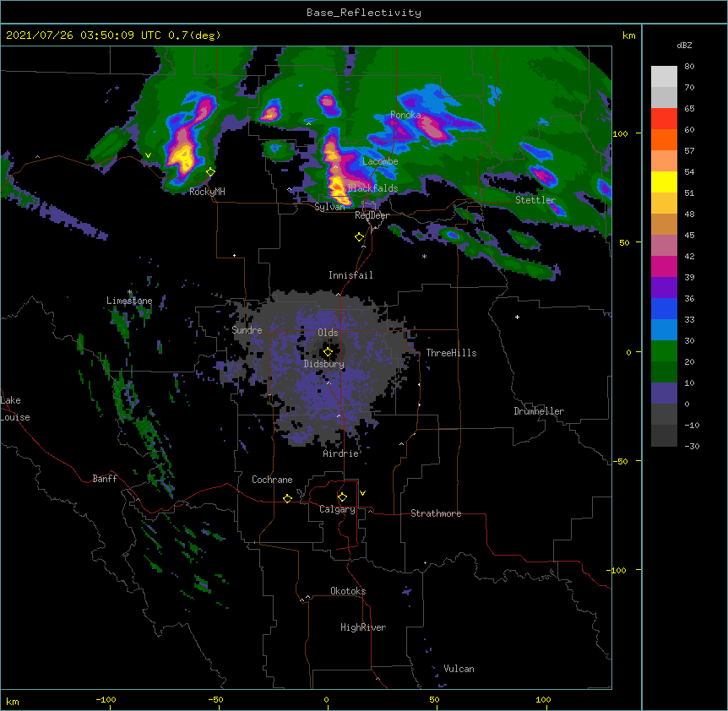Click the Sundre city label
The width and height of the screenshot is (728, 711).
point(247,330)
